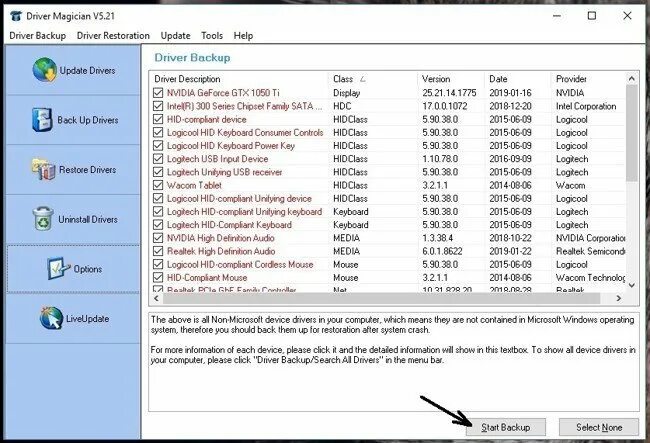The height and width of the screenshot is (443, 650).
Task: Uncheck NVIDIA GeForce GTX 1050 Ti driver
Action: click(158, 93)
